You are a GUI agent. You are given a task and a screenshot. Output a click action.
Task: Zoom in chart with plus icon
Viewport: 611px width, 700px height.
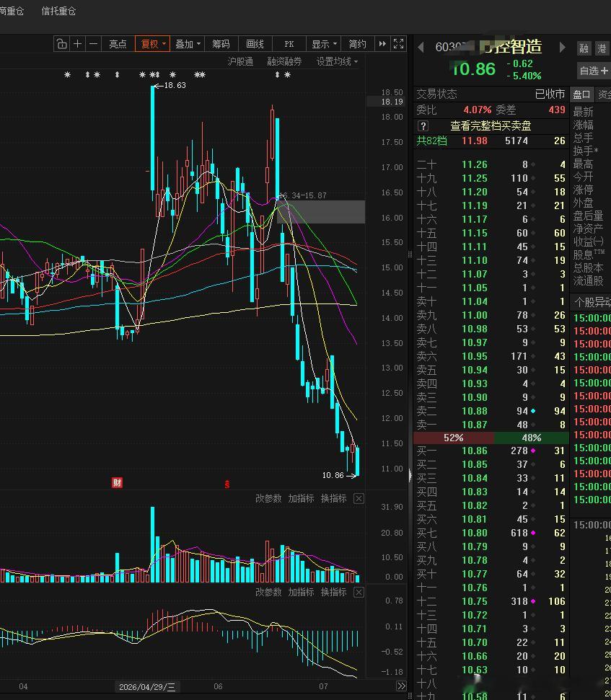tap(78, 44)
